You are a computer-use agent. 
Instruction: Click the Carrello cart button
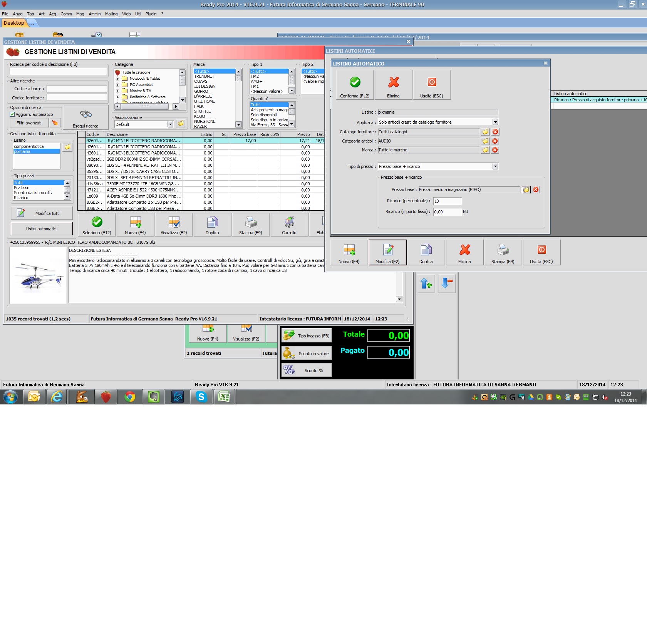[x=289, y=225]
